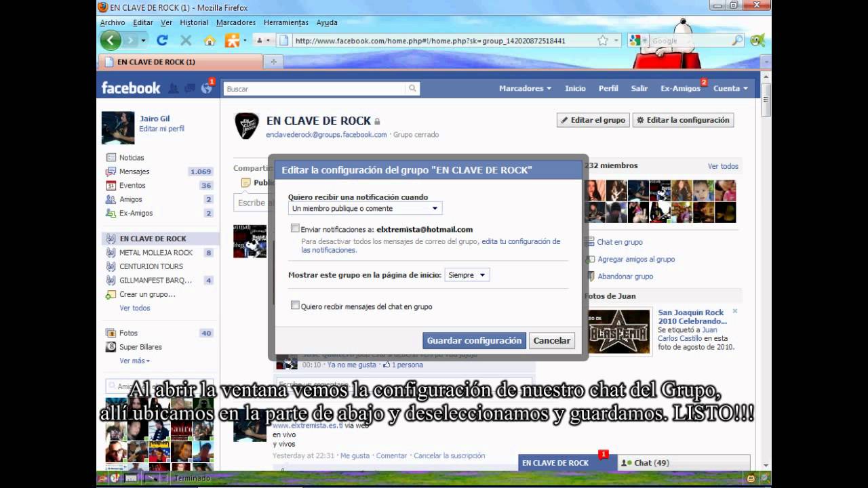Image resolution: width=868 pixels, height=488 pixels.
Task: Expand Marcadores dropdown in Facebook bar
Action: [525, 88]
